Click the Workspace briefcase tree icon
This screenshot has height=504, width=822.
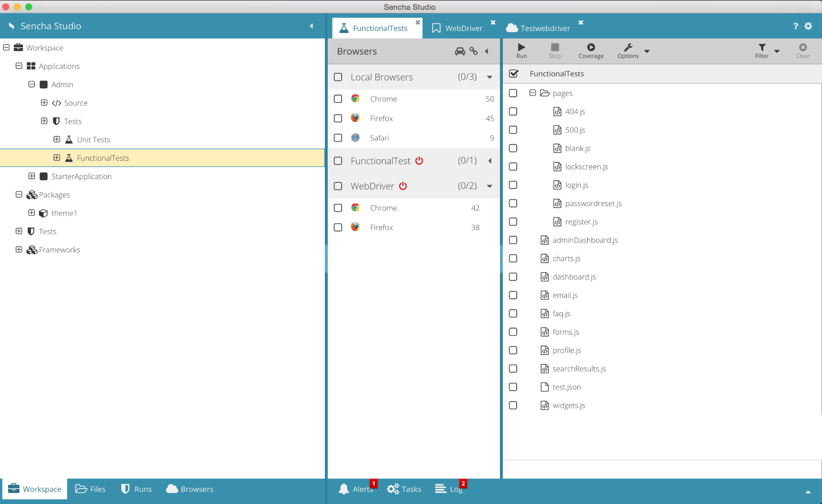(x=18, y=47)
